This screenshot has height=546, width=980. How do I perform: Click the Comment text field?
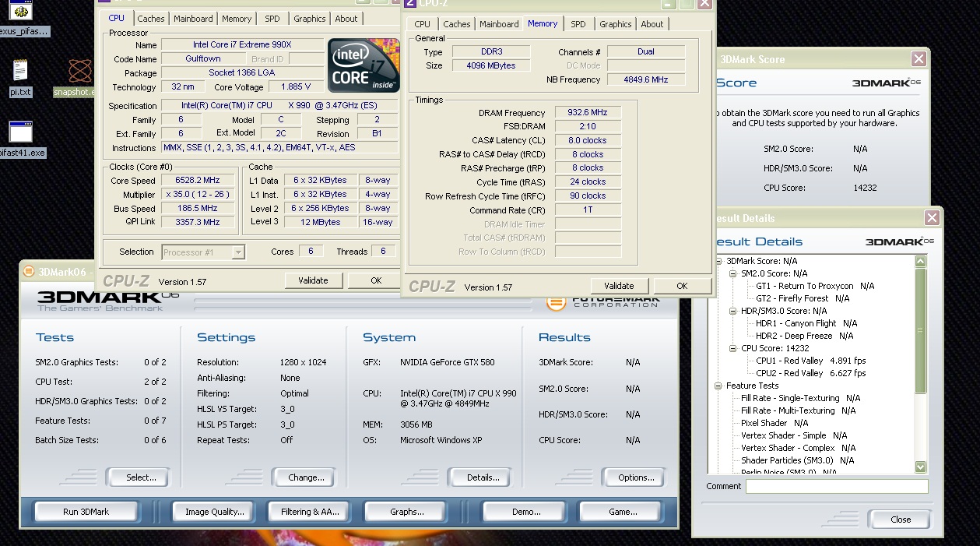pyautogui.click(x=836, y=486)
